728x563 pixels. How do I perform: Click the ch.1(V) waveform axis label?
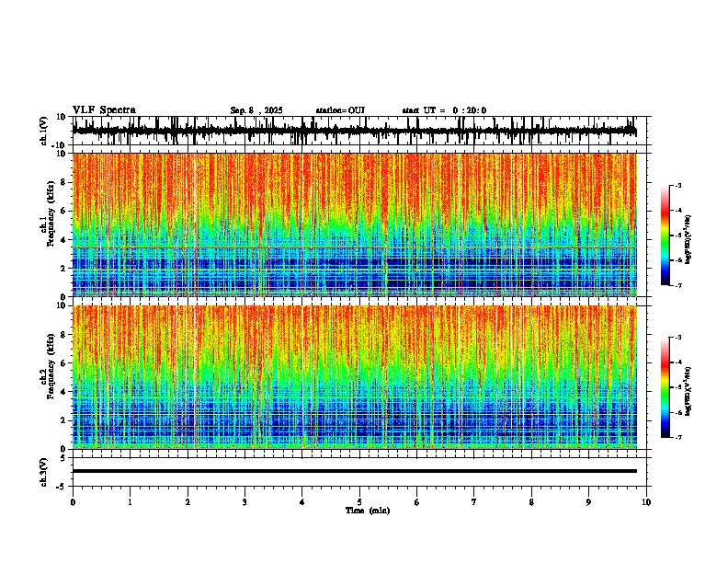43,131
